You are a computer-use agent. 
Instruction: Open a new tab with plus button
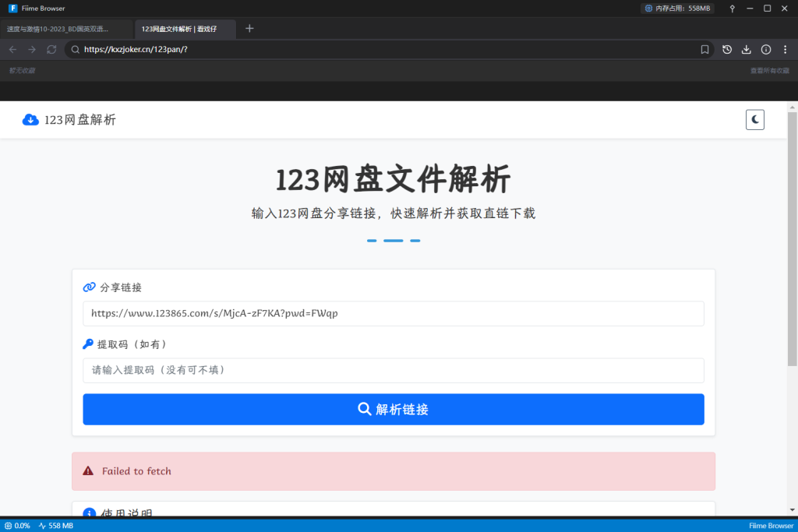tap(249, 29)
